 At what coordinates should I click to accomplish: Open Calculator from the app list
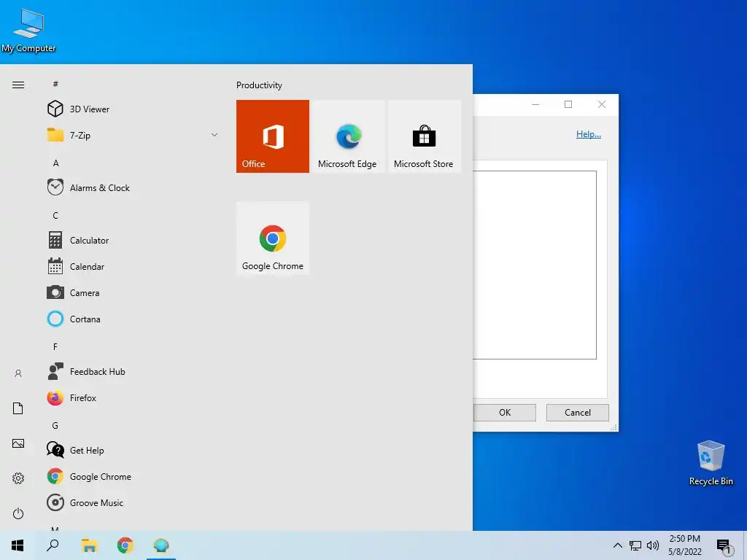(133, 240)
